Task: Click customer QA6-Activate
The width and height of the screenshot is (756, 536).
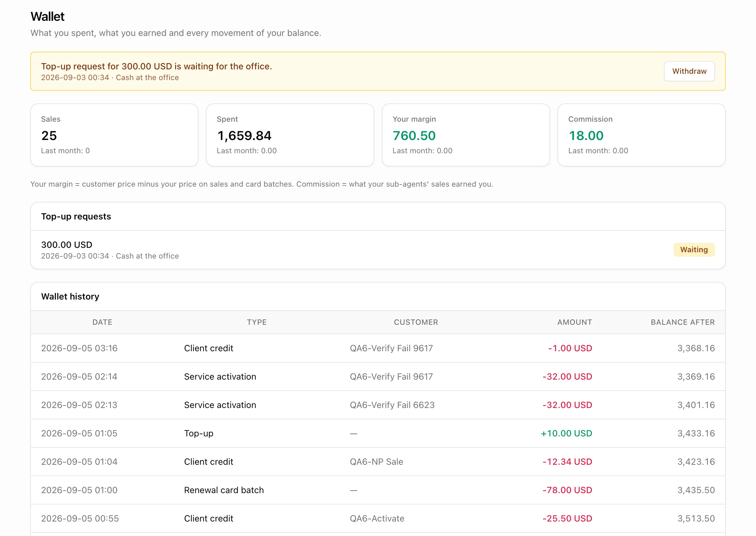Action: (377, 519)
